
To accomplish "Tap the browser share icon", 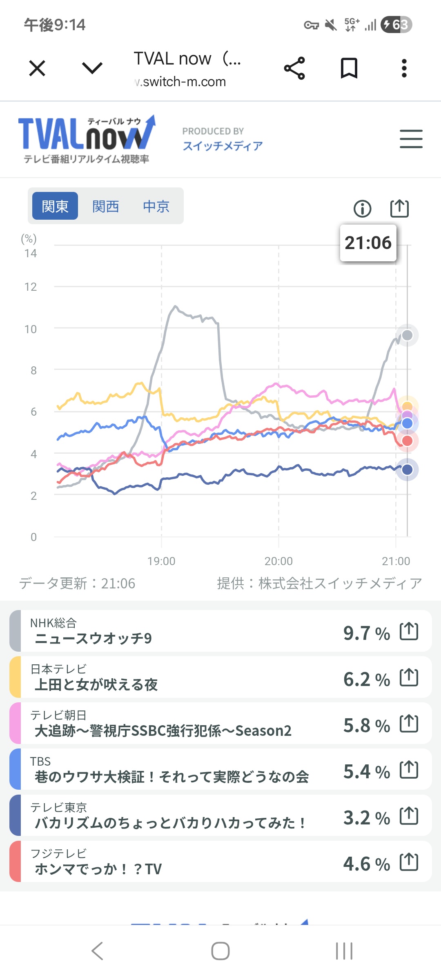I will 294,68.
